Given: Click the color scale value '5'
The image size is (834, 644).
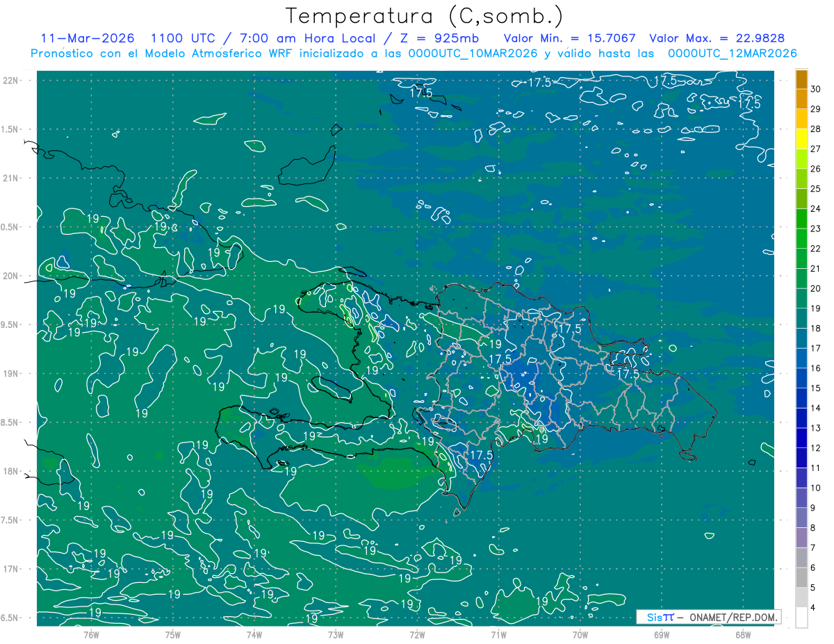Looking at the screenshot, I should click(813, 588).
